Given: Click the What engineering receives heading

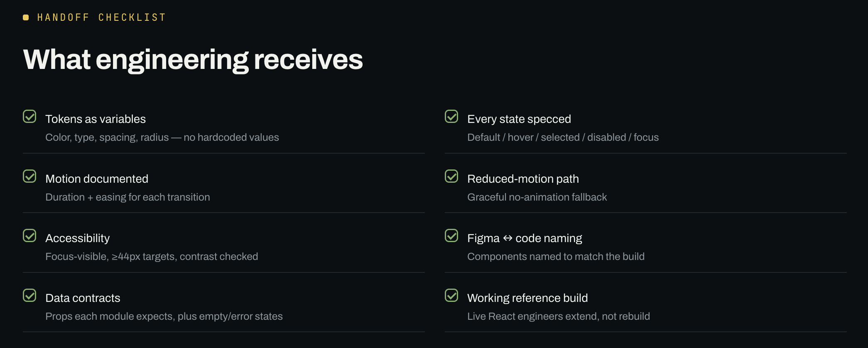Looking at the screenshot, I should tap(193, 59).
